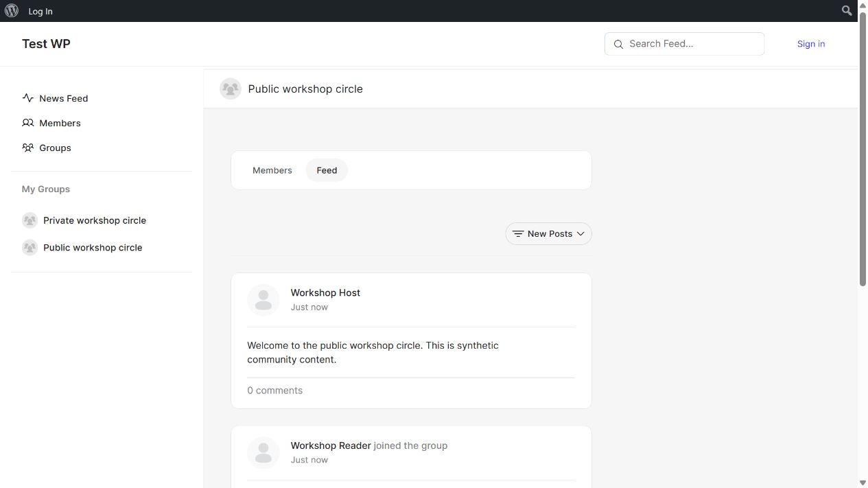Image resolution: width=868 pixels, height=488 pixels.
Task: Click scrollbar up arrow
Action: coord(863,5)
